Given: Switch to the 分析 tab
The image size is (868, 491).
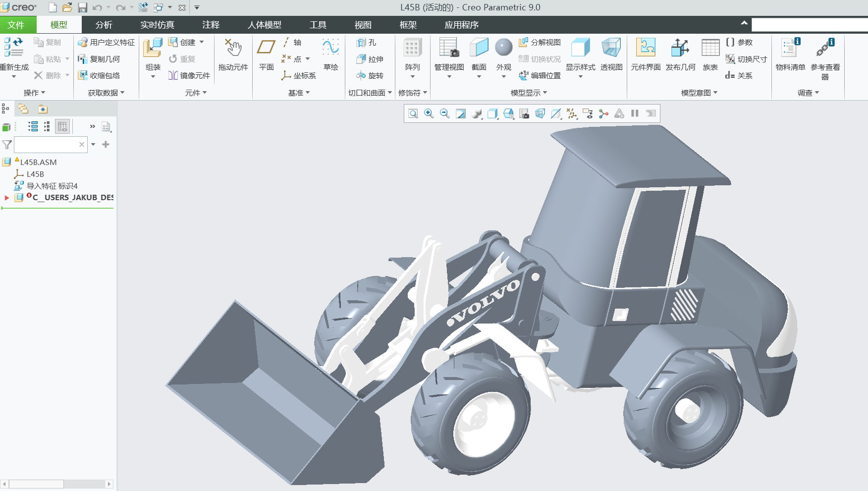Looking at the screenshot, I should (x=104, y=25).
